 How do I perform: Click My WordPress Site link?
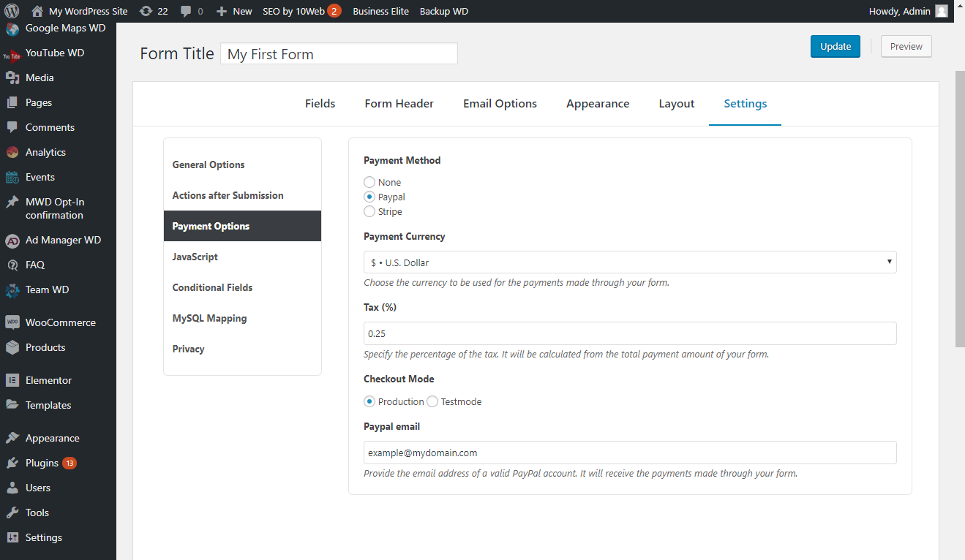88,11
